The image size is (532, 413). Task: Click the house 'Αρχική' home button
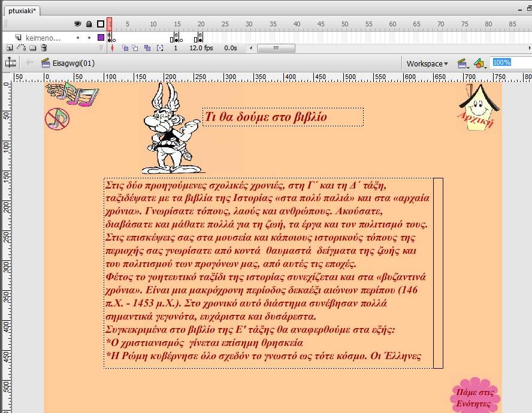(x=479, y=108)
